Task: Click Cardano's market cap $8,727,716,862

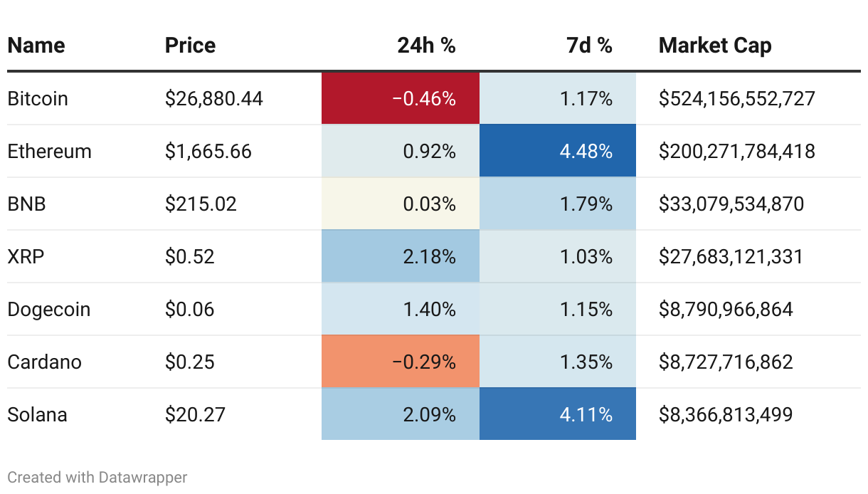Action: point(726,362)
